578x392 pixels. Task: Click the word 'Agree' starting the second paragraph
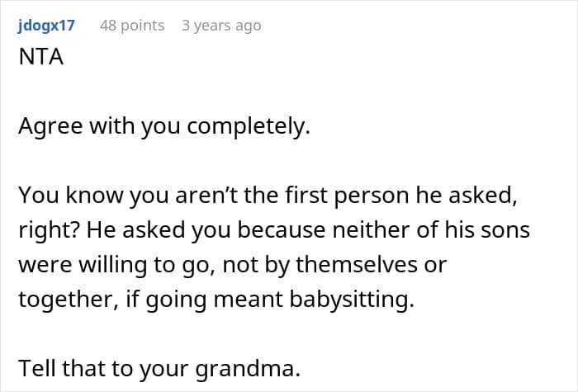click(50, 126)
